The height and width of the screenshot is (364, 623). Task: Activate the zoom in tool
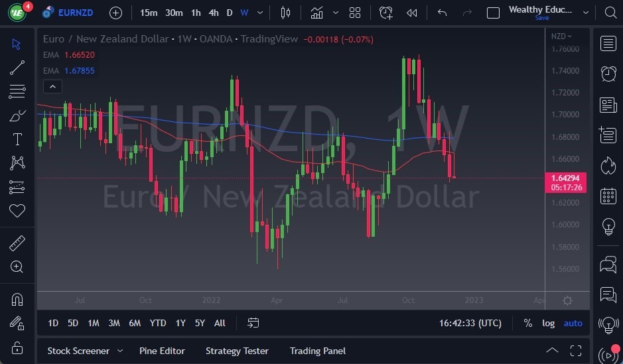(17, 267)
